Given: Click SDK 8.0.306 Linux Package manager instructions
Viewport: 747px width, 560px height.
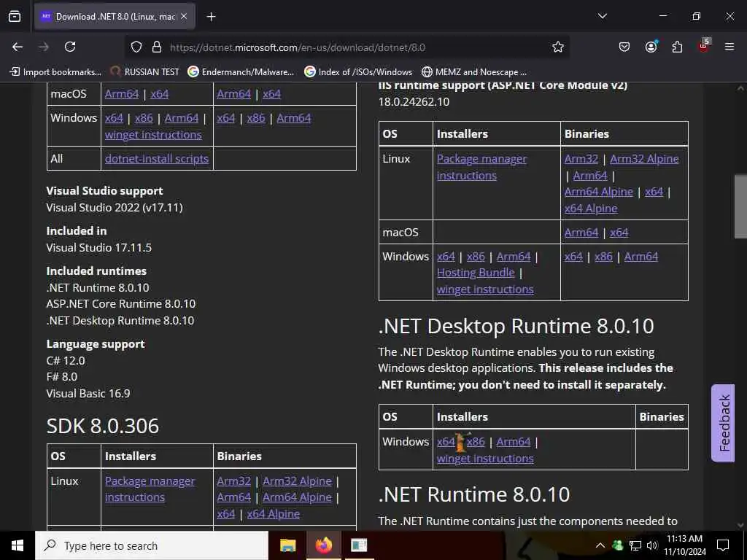Looking at the screenshot, I should tap(150, 489).
